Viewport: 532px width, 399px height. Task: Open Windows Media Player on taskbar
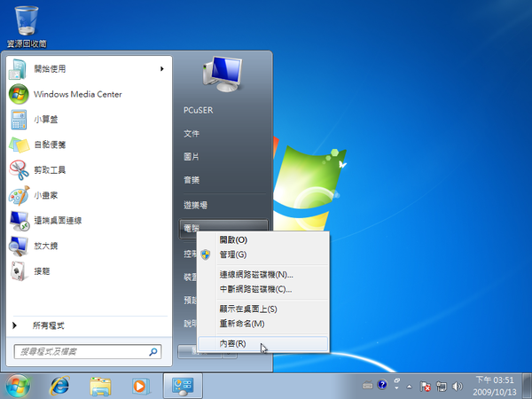click(x=141, y=387)
